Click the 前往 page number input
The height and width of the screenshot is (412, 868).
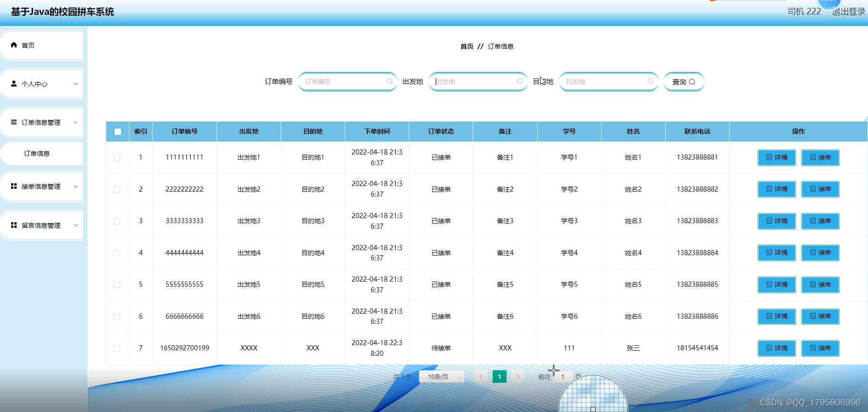coord(563,377)
